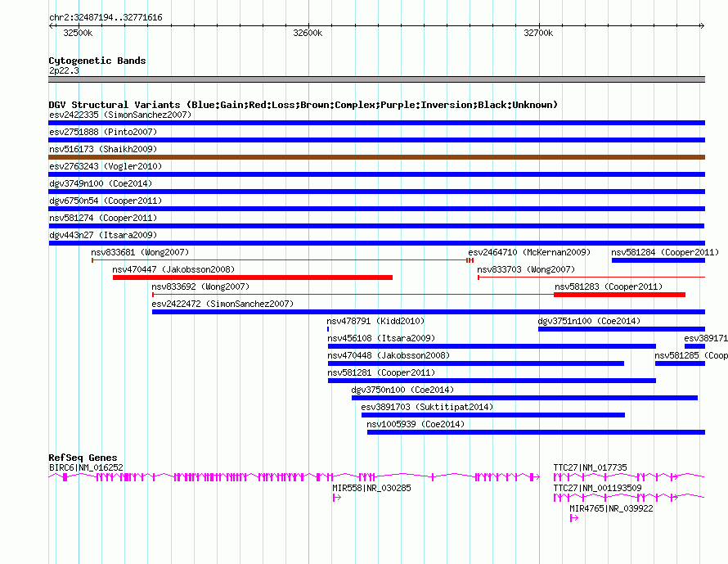728x564 pixels.
Task: Click chr2:32487194..32771616 coordinate text
Action: [106, 17]
